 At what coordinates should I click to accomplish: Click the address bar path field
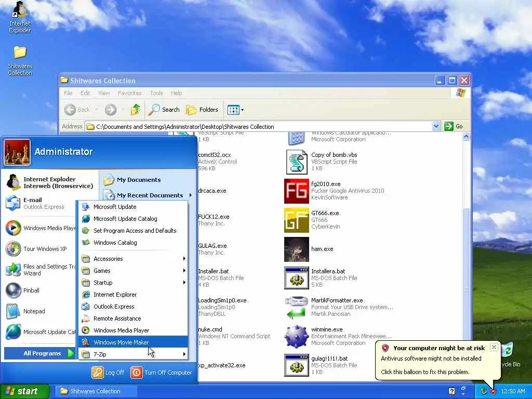tap(259, 127)
